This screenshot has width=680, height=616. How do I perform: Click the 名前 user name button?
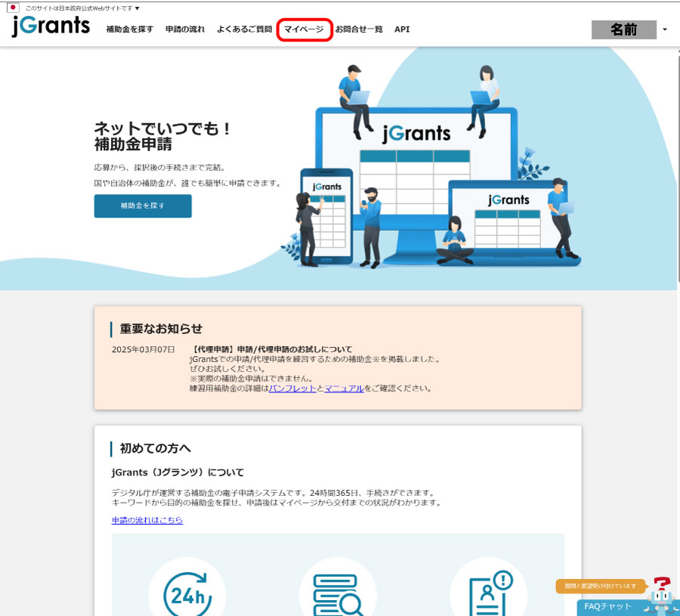pyautogui.click(x=623, y=29)
